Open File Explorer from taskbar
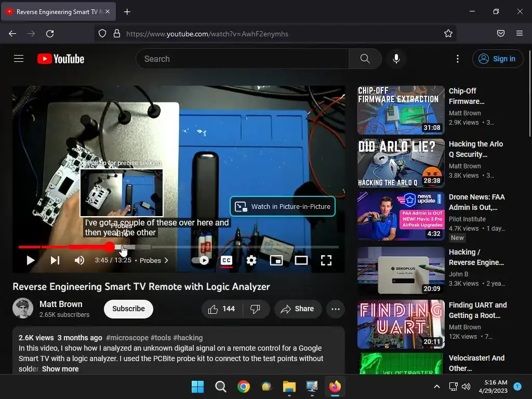The image size is (532, 399). pos(289,387)
